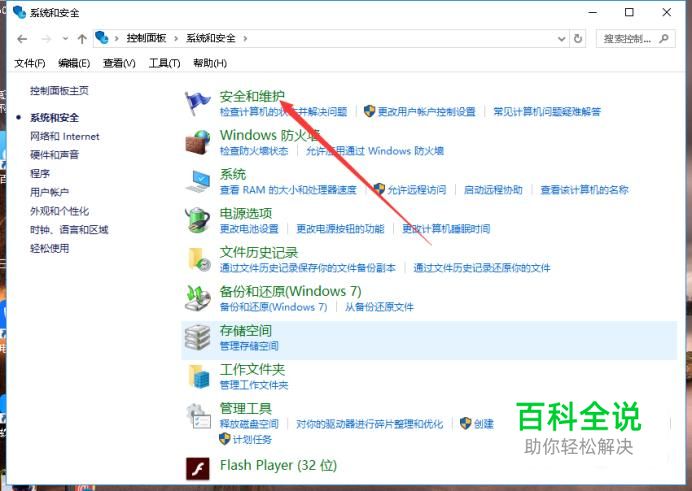692x491 pixels.
Task: Select 网络和 Internet in sidebar
Action: click(65, 136)
